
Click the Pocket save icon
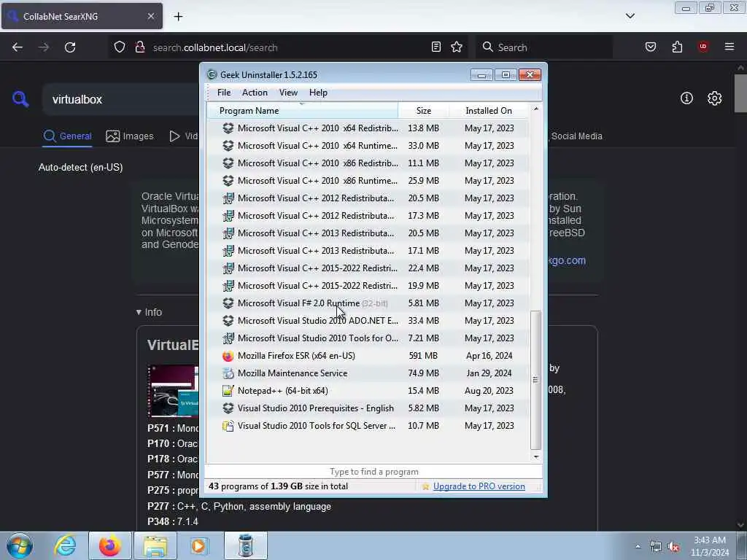[650, 47]
